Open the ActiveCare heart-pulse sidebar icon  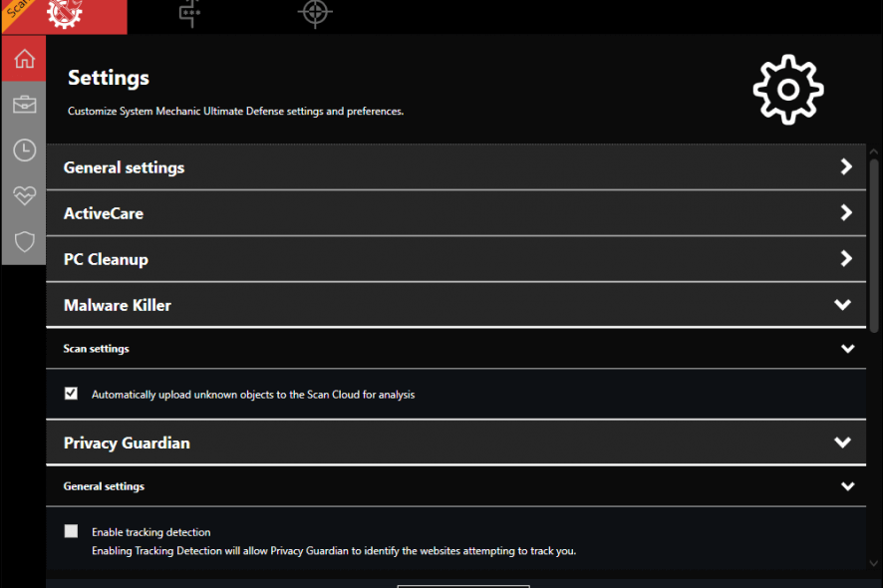coord(24,196)
